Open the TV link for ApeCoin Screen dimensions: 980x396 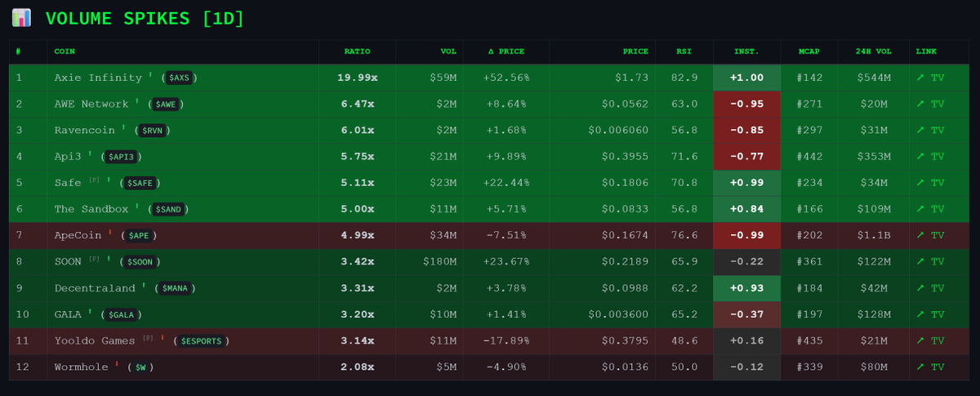(x=930, y=235)
